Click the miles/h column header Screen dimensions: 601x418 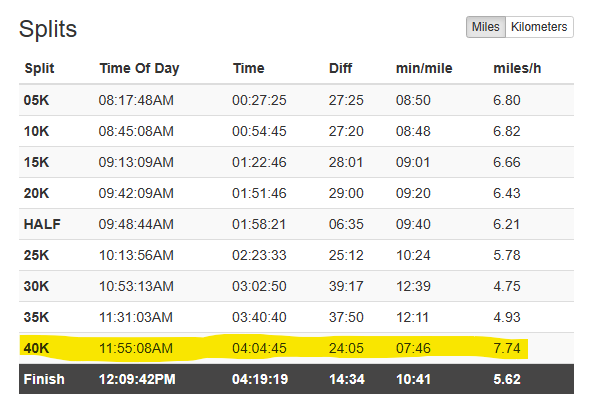tap(517, 68)
